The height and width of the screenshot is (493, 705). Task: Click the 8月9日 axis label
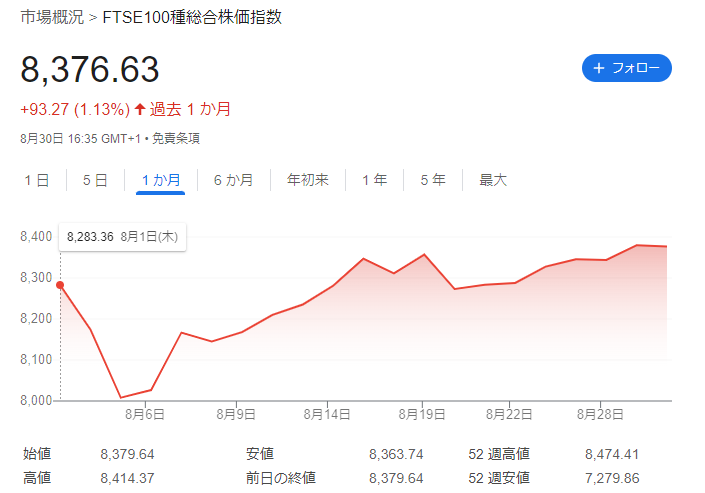[236, 414]
